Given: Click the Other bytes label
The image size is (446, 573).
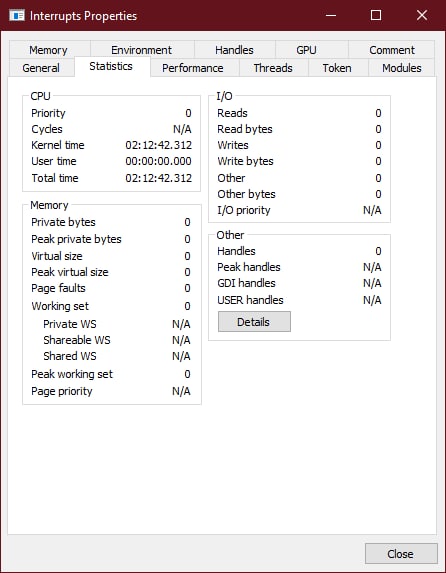Looking at the screenshot, I should (246, 194).
